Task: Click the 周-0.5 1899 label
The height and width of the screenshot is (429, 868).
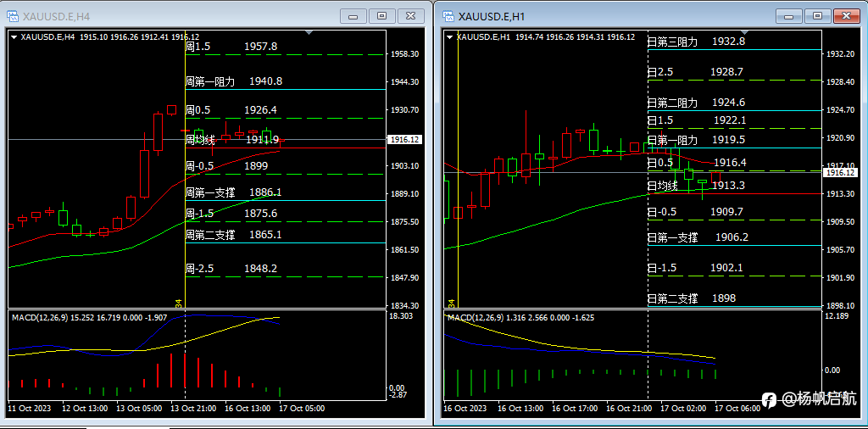Action: (x=227, y=165)
